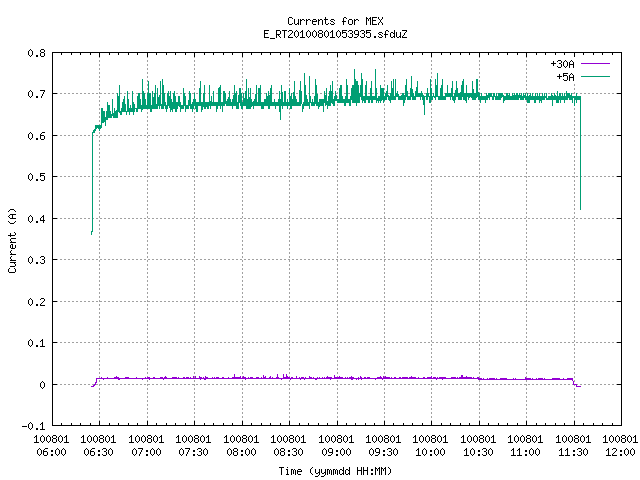Image resolution: width=640 pixels, height=480 pixels.
Task: Click the 06:30 time tick label
Action: [98, 452]
